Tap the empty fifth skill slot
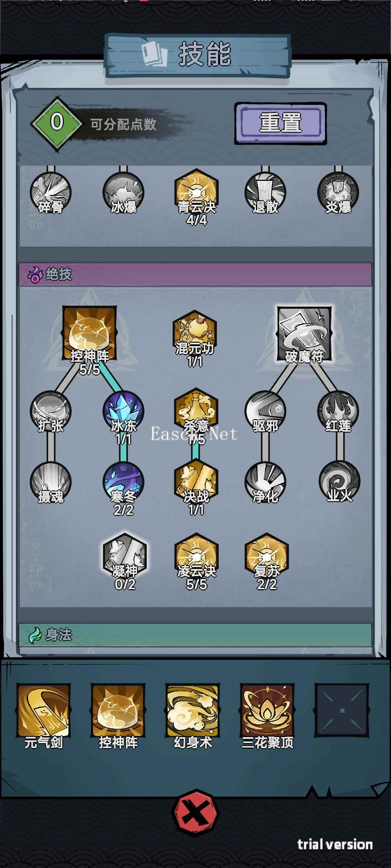The height and width of the screenshot is (868, 391). [342, 711]
